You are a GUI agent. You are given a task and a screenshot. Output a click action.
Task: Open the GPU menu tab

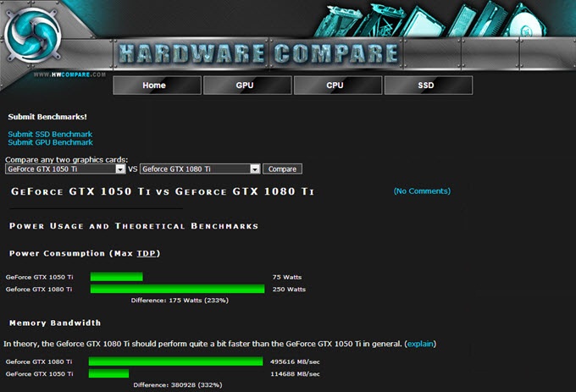[x=247, y=86]
